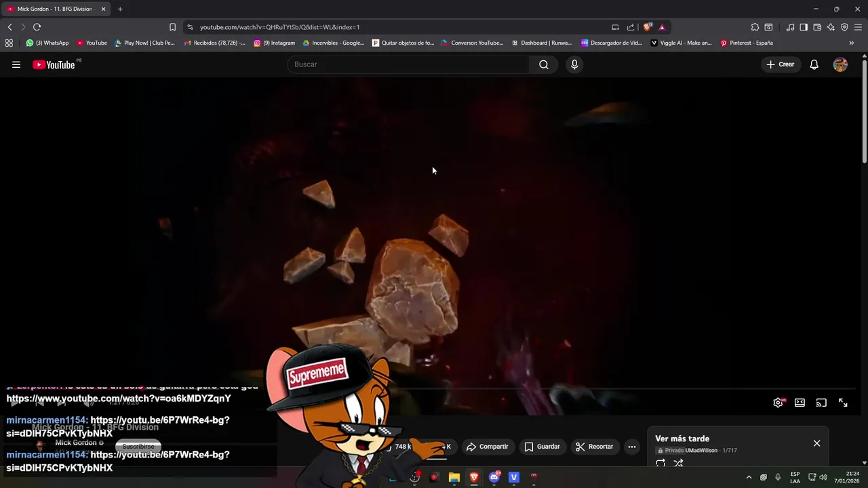Open Leo AI sparkle icon
The height and width of the screenshot is (488, 868).
coord(831,27)
